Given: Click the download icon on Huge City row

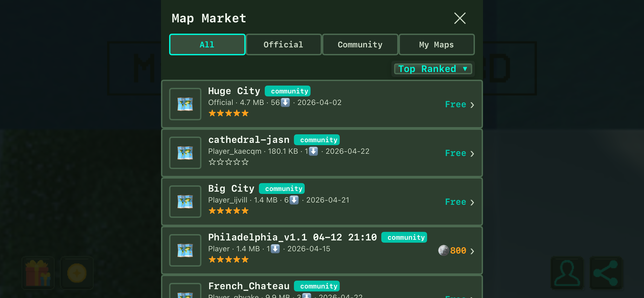Looking at the screenshot, I should point(285,102).
